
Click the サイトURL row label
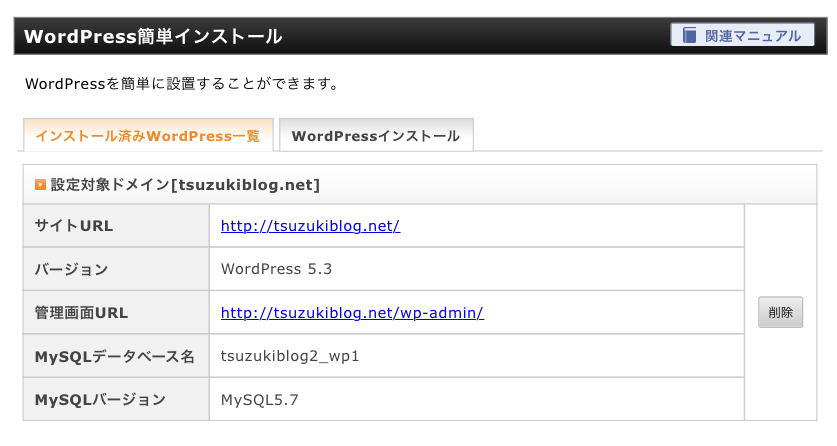pos(74,226)
